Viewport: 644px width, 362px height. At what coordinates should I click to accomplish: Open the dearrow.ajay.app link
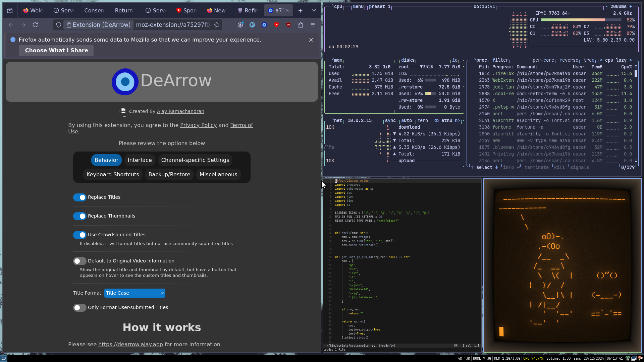(130, 344)
